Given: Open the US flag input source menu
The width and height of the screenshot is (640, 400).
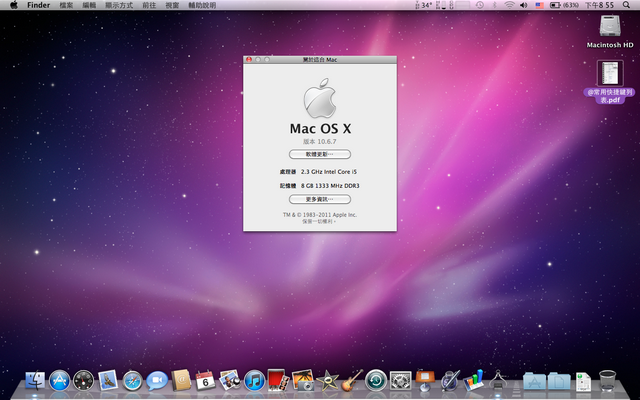Looking at the screenshot, I should (540, 5).
